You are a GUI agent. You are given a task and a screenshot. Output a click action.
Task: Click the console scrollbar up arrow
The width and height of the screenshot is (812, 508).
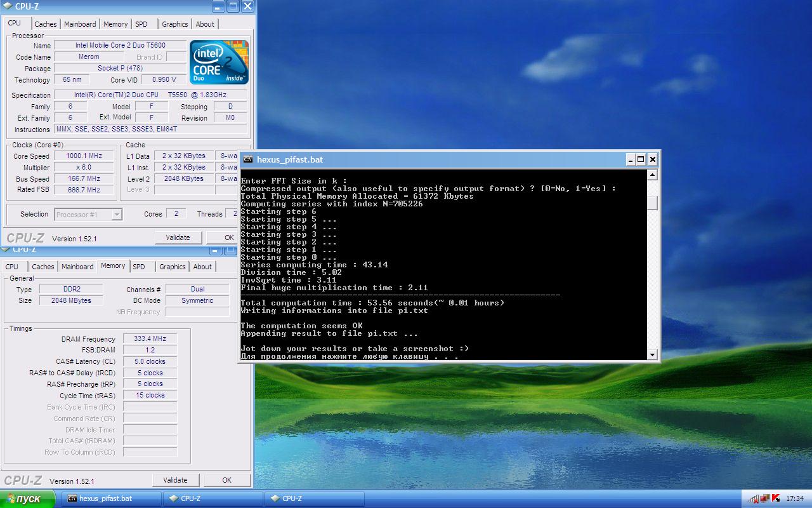click(652, 175)
